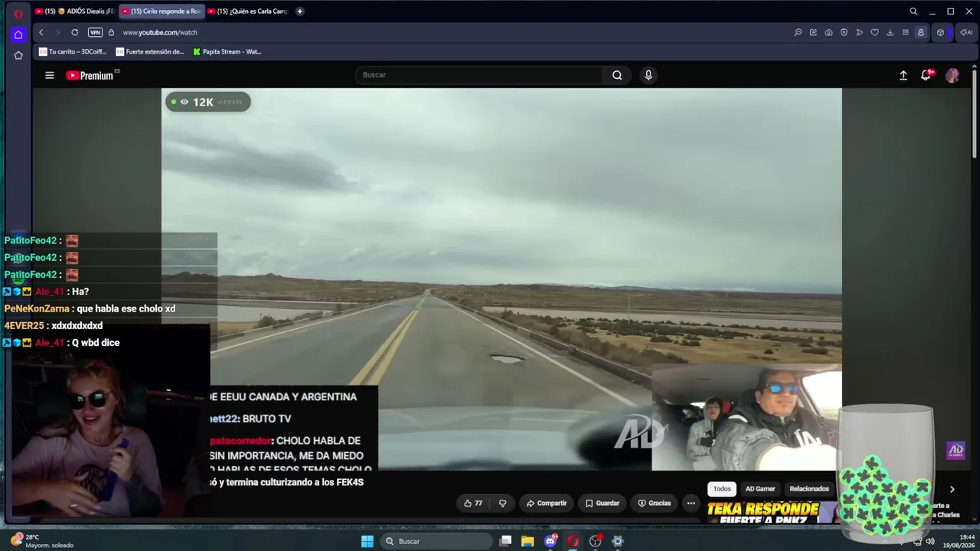The image size is (980, 551).
Task: Open the 'Fuerte extensión de...' bookmark
Action: [x=150, y=52]
